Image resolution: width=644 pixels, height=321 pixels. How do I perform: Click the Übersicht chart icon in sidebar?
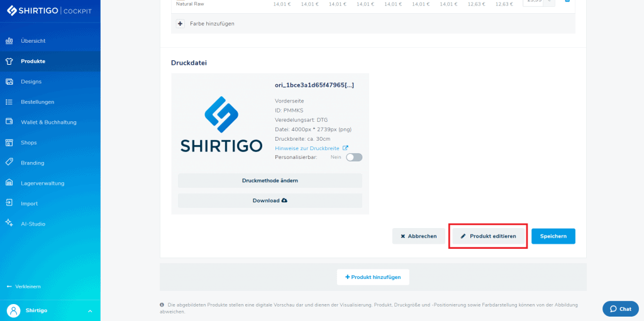(x=9, y=41)
